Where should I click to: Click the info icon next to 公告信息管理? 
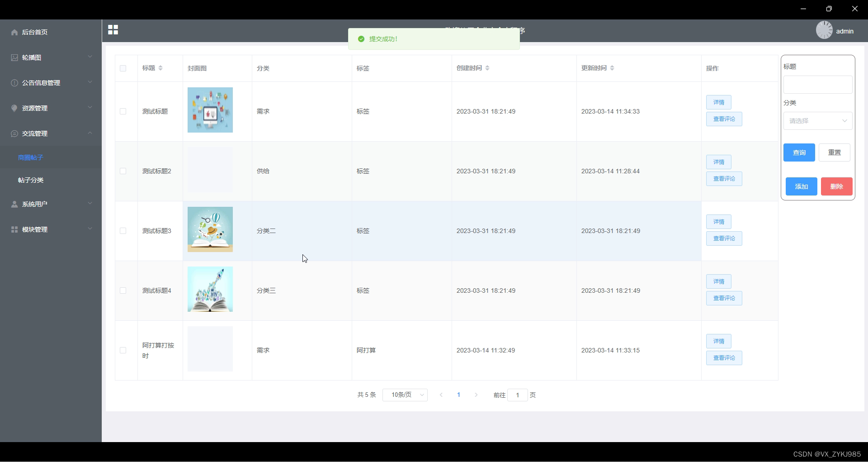click(14, 83)
